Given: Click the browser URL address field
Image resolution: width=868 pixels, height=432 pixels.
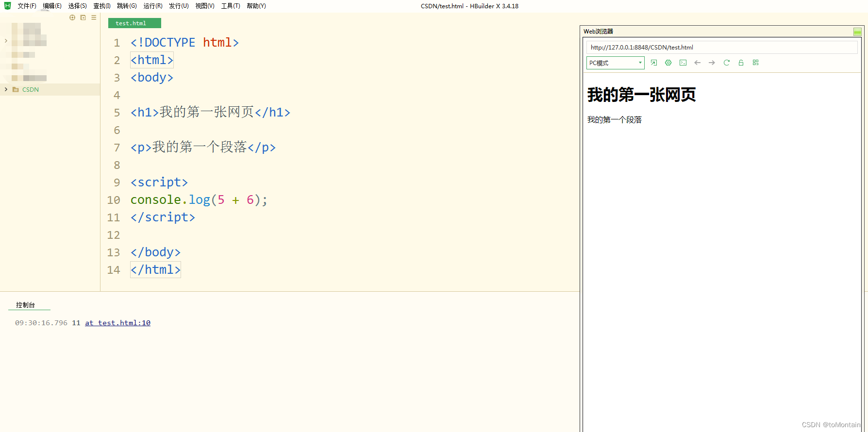Looking at the screenshot, I should (722, 47).
